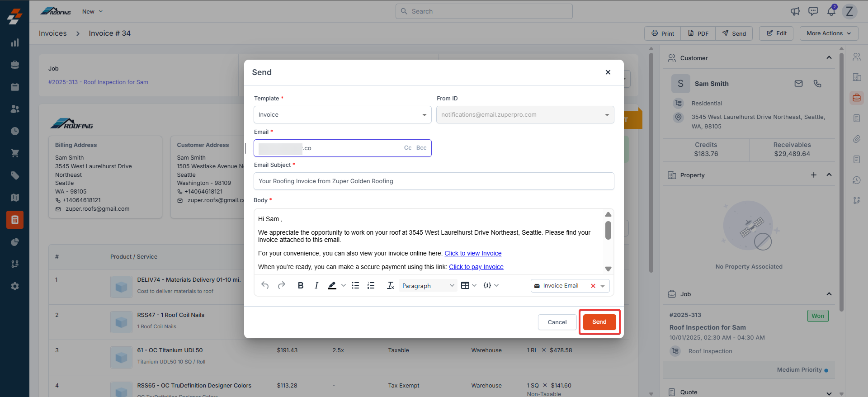The width and height of the screenshot is (868, 397).
Task: Open chat messages icon
Action: [x=813, y=11]
